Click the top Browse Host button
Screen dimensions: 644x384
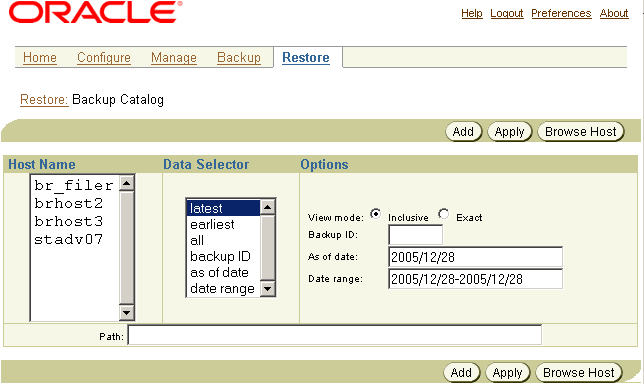[x=580, y=132]
